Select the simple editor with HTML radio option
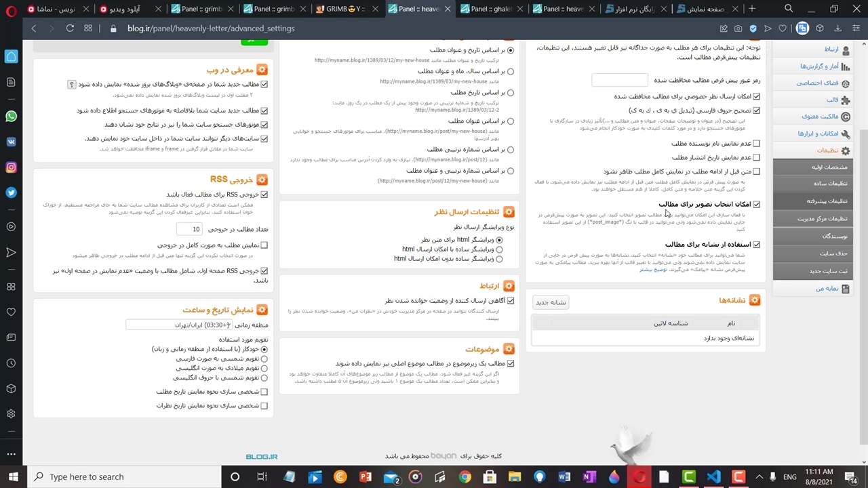 [499, 249]
